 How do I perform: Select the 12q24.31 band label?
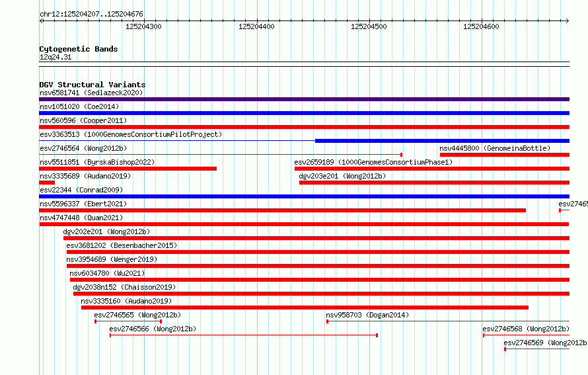(55, 57)
